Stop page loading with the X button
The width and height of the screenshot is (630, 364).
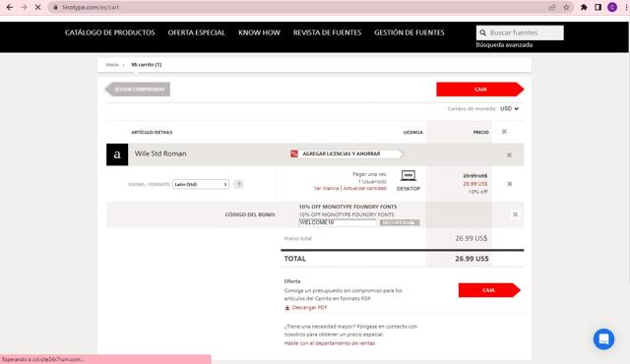coord(37,7)
